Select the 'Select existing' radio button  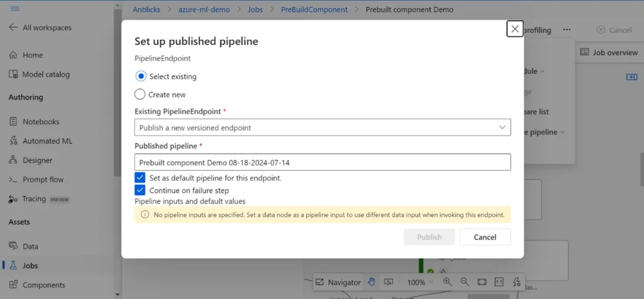(140, 77)
